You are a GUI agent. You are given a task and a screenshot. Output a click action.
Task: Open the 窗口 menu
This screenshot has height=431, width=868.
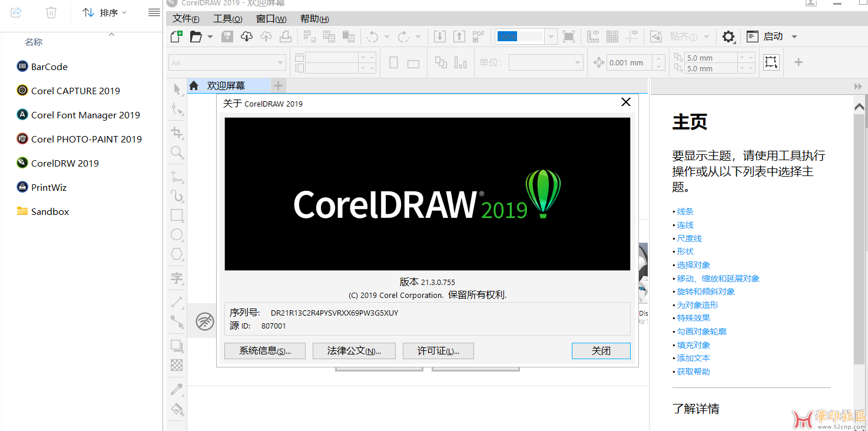[271, 19]
